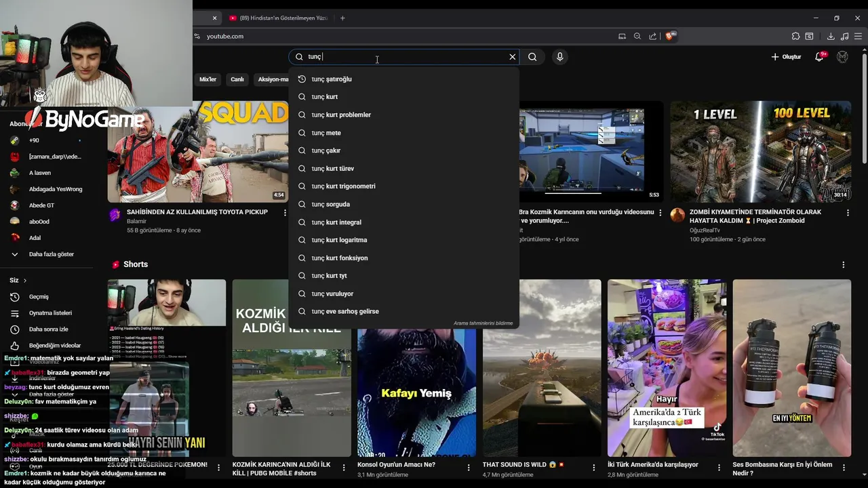The width and height of the screenshot is (868, 488).
Task: Open the Brave Shields lion icon
Action: 671,36
